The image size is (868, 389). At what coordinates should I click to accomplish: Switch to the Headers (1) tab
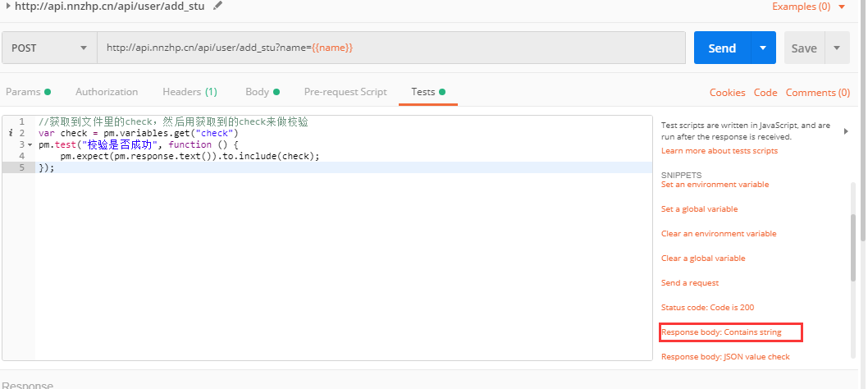[190, 92]
